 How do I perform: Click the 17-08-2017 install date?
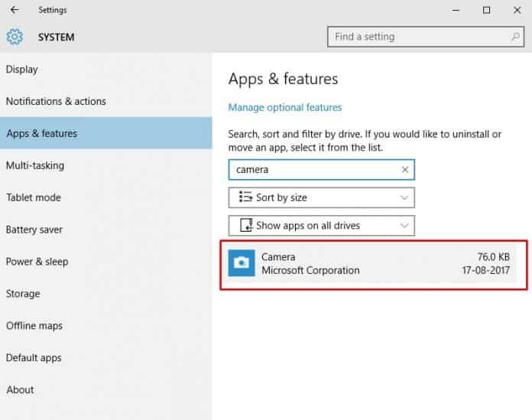(485, 270)
